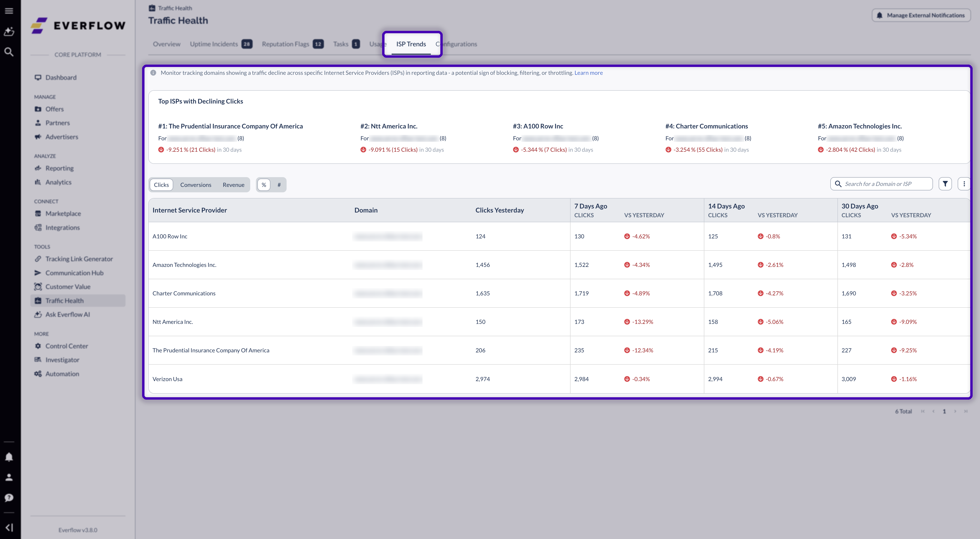Viewport: 980px width, 539px height.
Task: Switch to the Tasks tab
Action: [346, 44]
